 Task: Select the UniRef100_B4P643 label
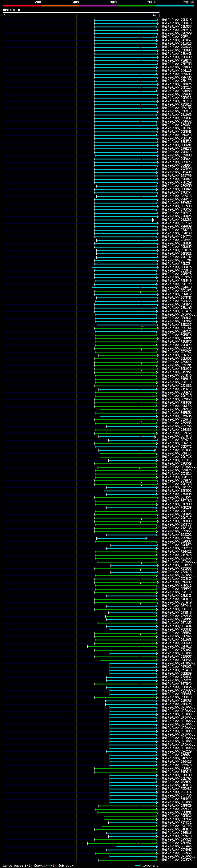[177, 772]
